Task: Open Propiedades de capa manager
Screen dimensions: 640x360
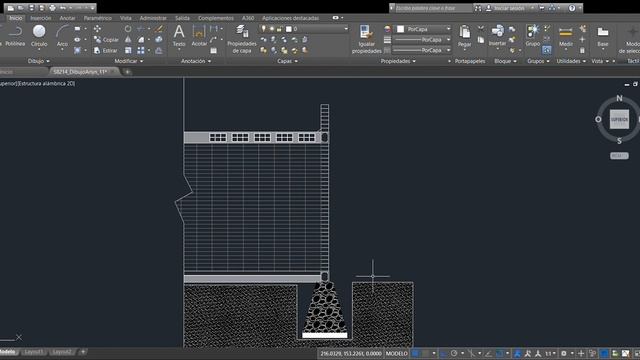Action: click(242, 39)
